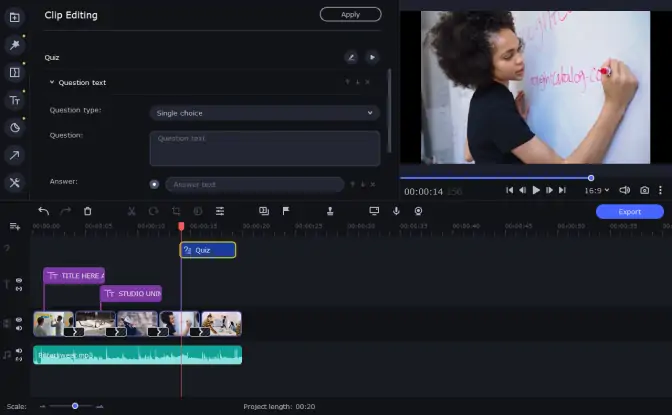Image resolution: width=672 pixels, height=415 pixels.
Task: Open Clip properties sliders icon
Action: click(220, 211)
